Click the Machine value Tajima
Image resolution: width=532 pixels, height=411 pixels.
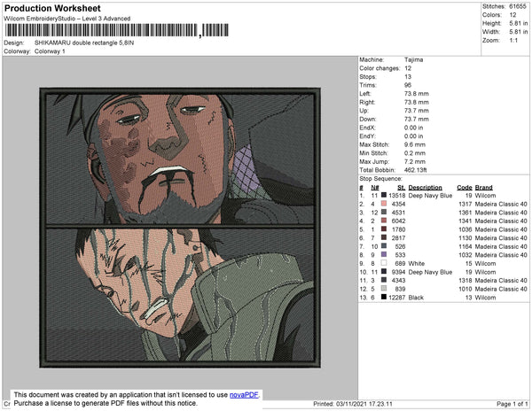[413, 59]
